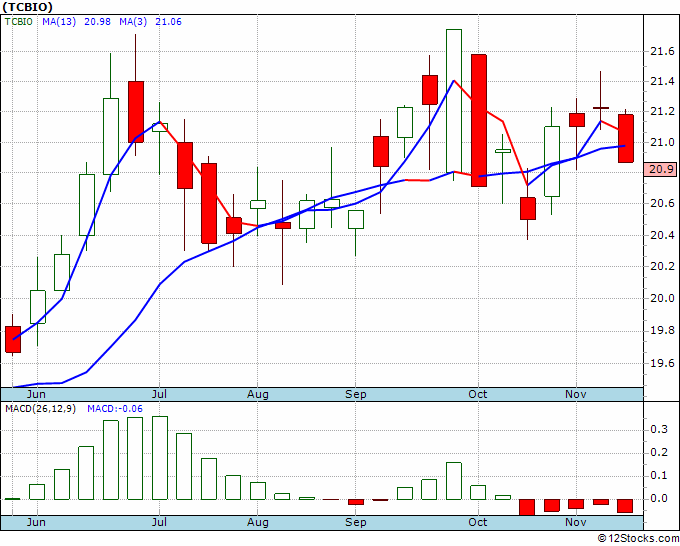This screenshot has width=680, height=546.
Task: Click the 0.0 MACD axis label
Action: click(x=659, y=499)
